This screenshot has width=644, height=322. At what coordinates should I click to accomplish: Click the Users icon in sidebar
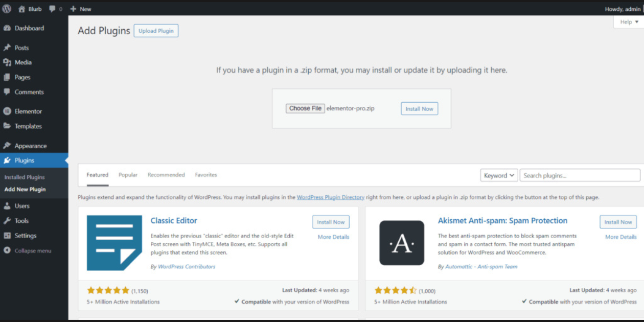point(7,206)
